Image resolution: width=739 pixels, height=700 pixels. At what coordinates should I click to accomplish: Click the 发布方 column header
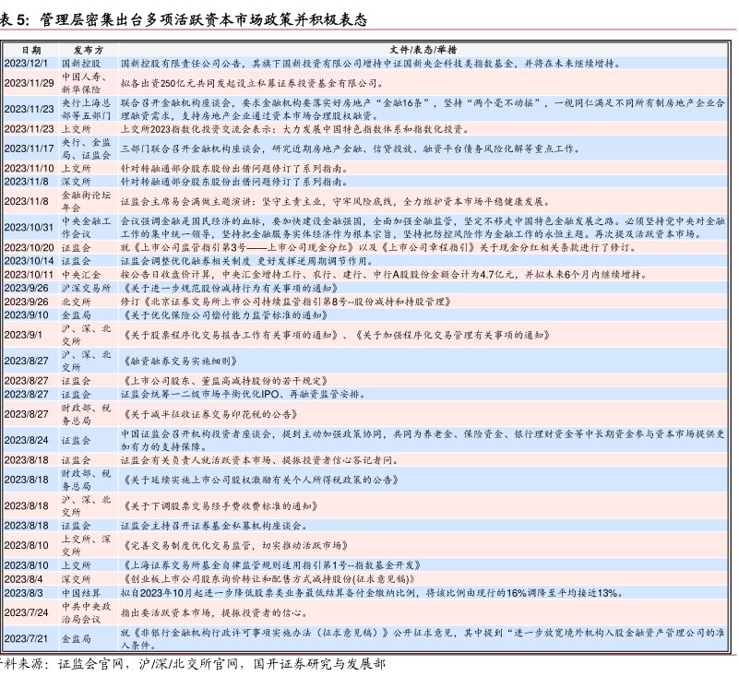(88, 50)
